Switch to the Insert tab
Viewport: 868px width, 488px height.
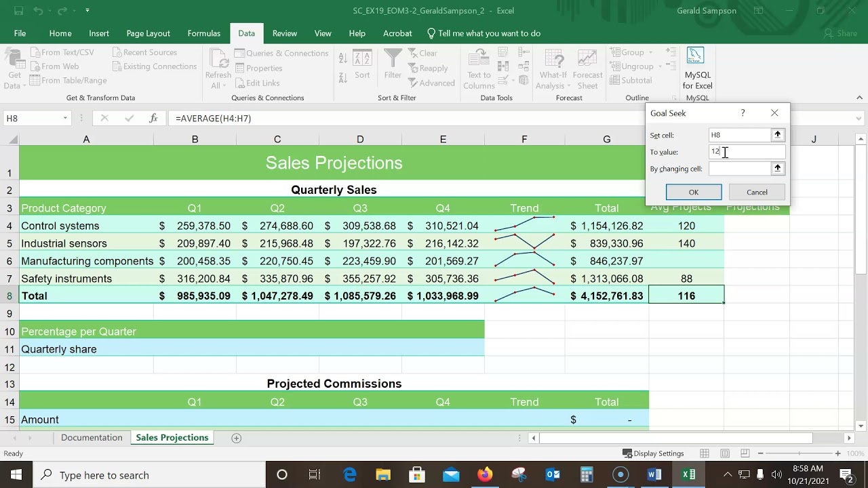(x=99, y=33)
